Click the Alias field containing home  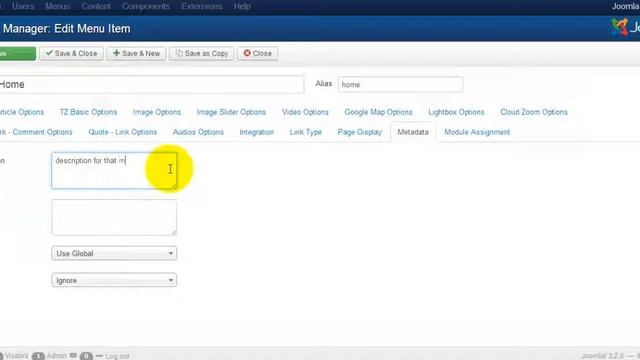pos(400,84)
